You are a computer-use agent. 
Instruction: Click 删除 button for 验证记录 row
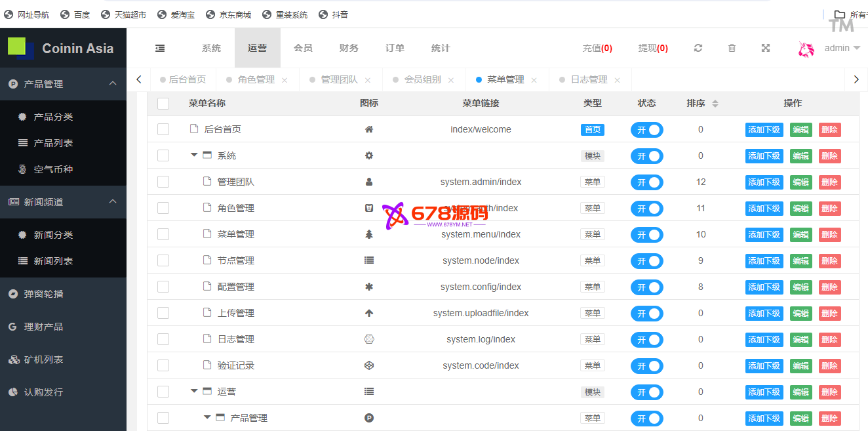point(829,366)
